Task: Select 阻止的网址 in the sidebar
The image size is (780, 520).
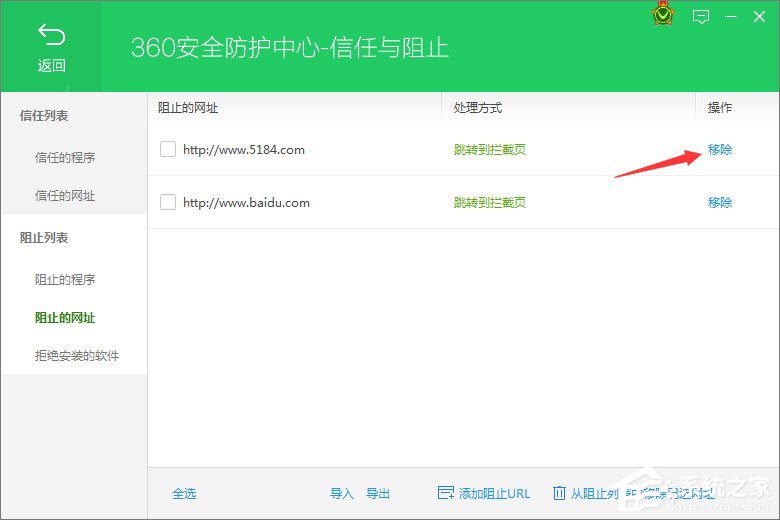Action: (65, 318)
